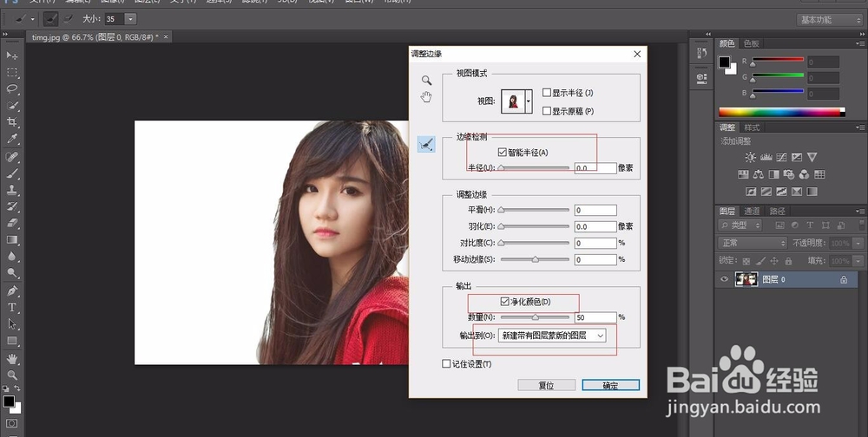Toggle Quick Mask mode in the toolbox
The image size is (868, 437).
click(11, 424)
